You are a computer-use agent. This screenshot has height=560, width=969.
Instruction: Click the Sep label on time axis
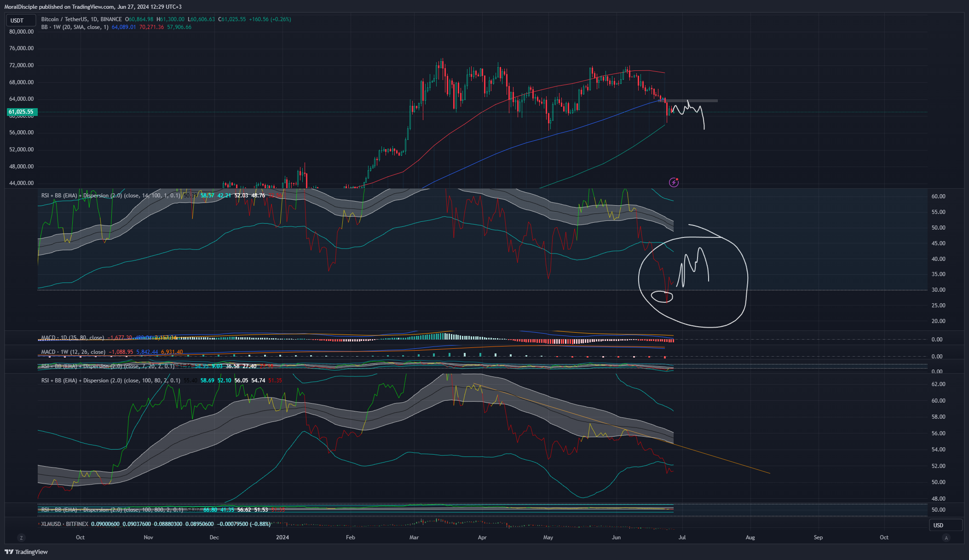click(818, 537)
